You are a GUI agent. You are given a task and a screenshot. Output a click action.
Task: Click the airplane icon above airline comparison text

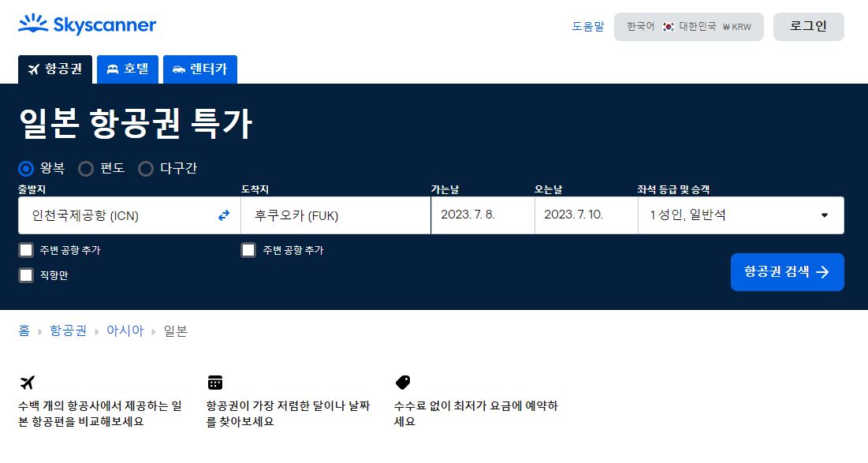(x=27, y=382)
